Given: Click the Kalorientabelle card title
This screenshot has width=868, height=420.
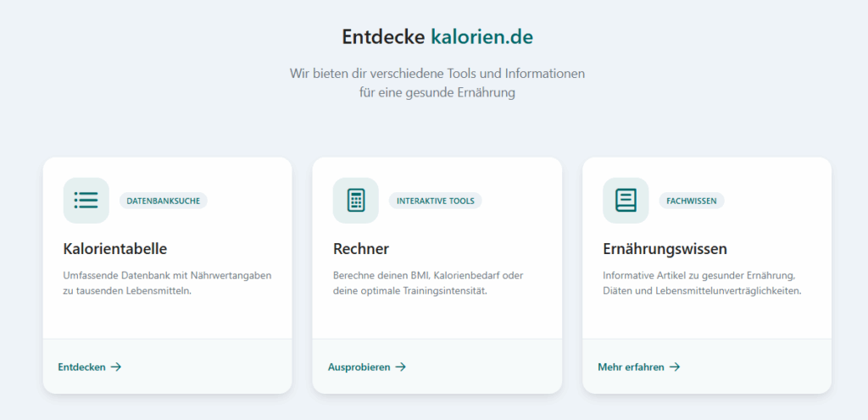Looking at the screenshot, I should coord(115,249).
